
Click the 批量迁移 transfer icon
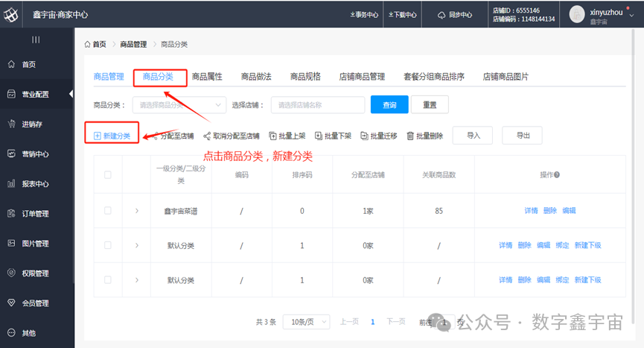click(364, 136)
